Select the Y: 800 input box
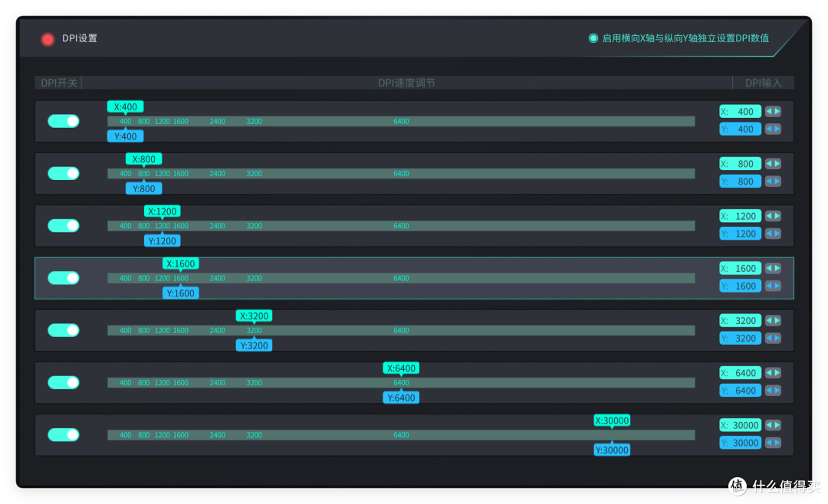Viewport: 828px width, 504px height. click(741, 181)
